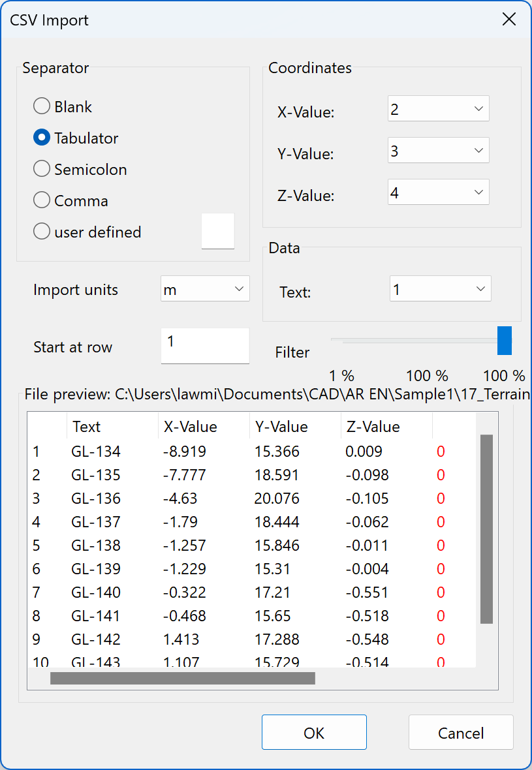
Task: Select the Tabulator separator radio button
Action: pos(41,137)
